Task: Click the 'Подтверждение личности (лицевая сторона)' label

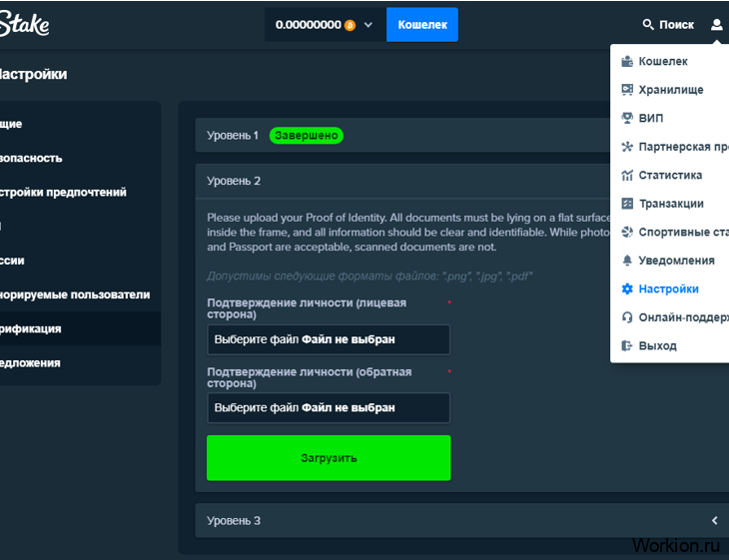Action: point(307,308)
